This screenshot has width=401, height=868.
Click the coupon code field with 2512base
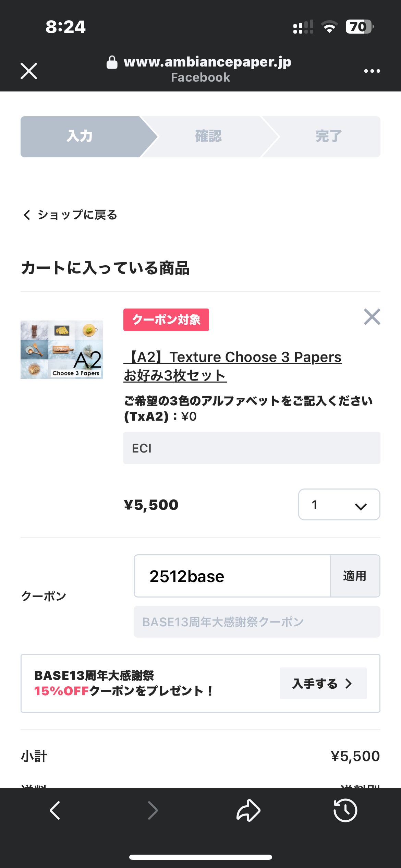coord(232,576)
